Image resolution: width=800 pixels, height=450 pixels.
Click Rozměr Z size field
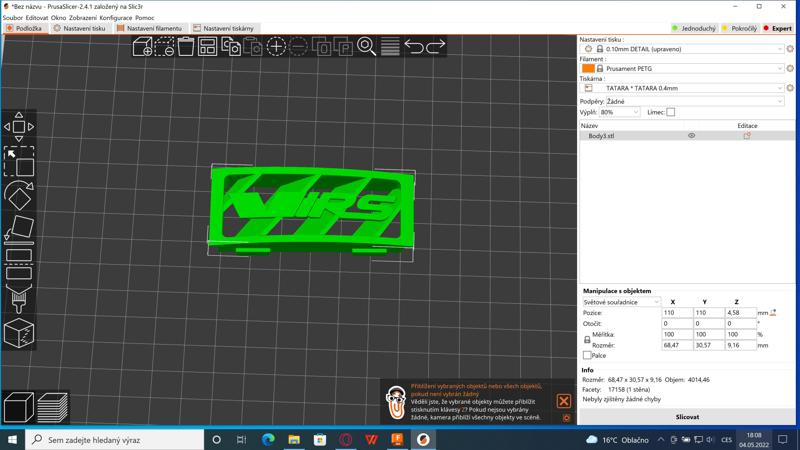point(740,345)
